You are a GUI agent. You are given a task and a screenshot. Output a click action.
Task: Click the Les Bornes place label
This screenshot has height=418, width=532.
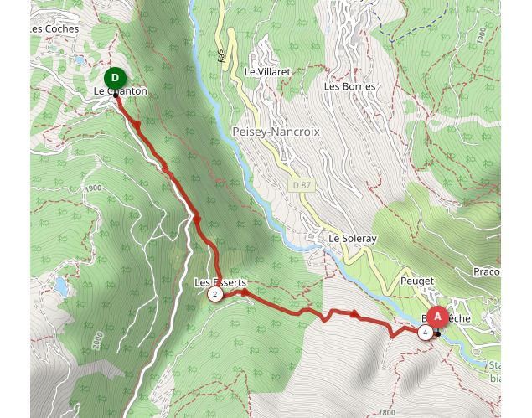click(x=350, y=86)
